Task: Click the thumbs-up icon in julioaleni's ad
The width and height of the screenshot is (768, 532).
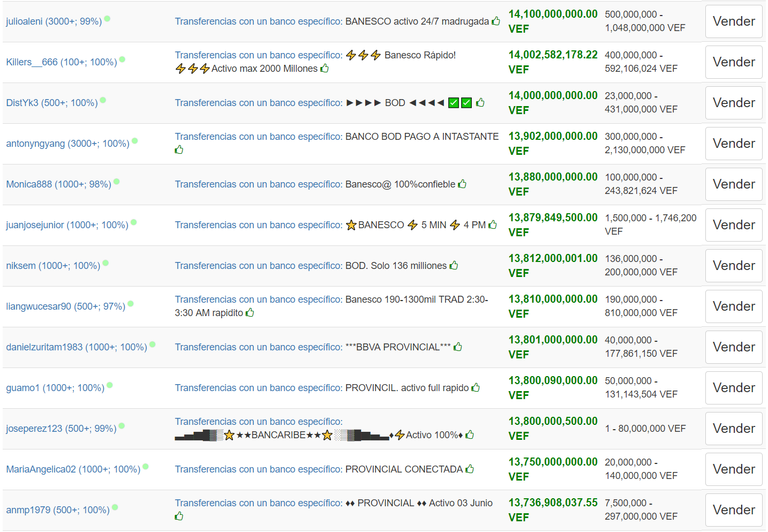Action: point(496,21)
